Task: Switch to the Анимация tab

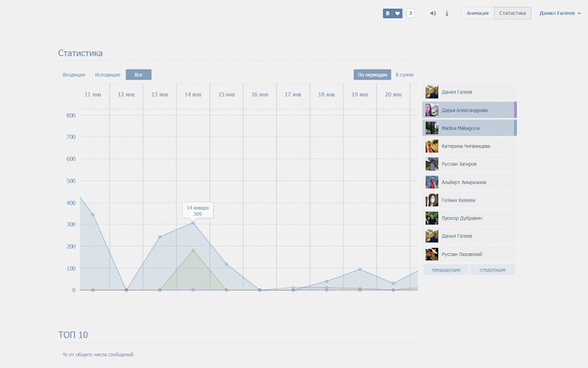Action: 477,13
